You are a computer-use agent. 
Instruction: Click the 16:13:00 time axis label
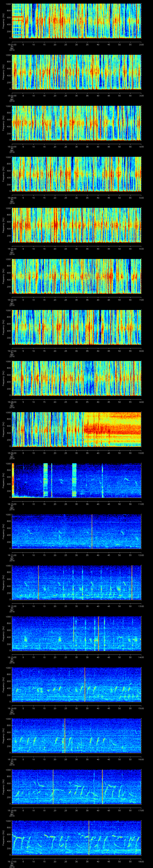(x=12, y=657)
